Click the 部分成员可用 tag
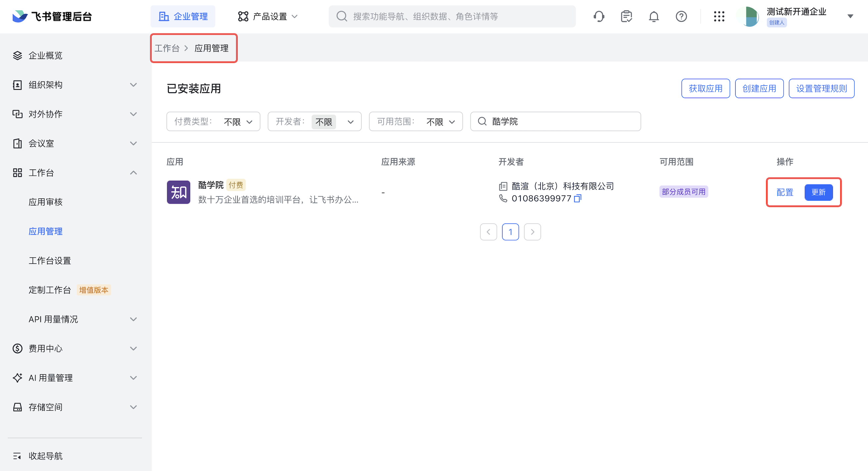Screen dimensions: 868x471 (683, 191)
